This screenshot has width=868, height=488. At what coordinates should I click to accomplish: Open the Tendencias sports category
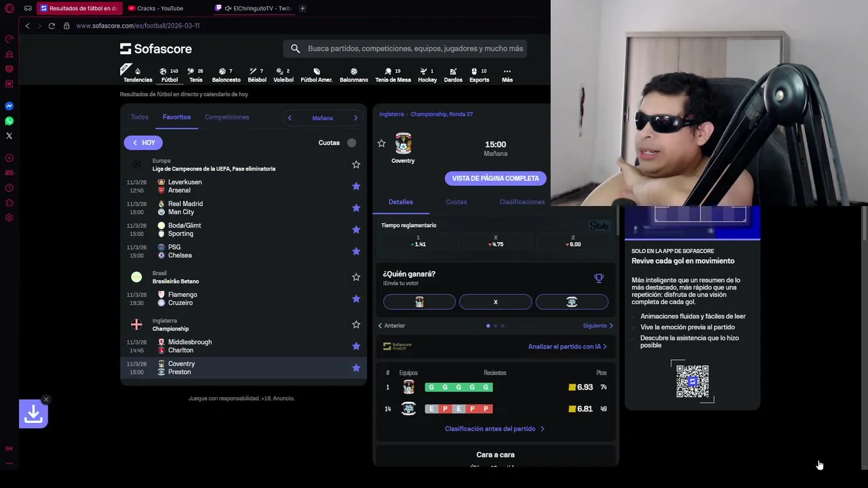[x=138, y=75]
